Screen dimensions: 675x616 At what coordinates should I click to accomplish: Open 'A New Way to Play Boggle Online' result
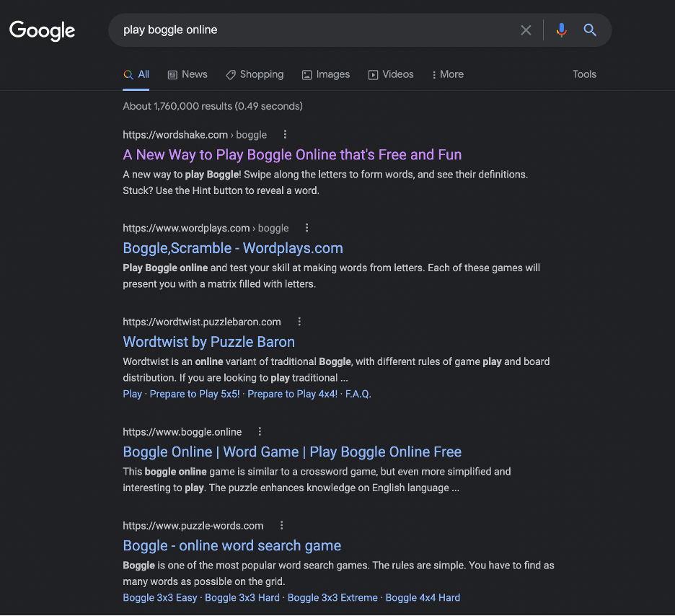(x=292, y=154)
